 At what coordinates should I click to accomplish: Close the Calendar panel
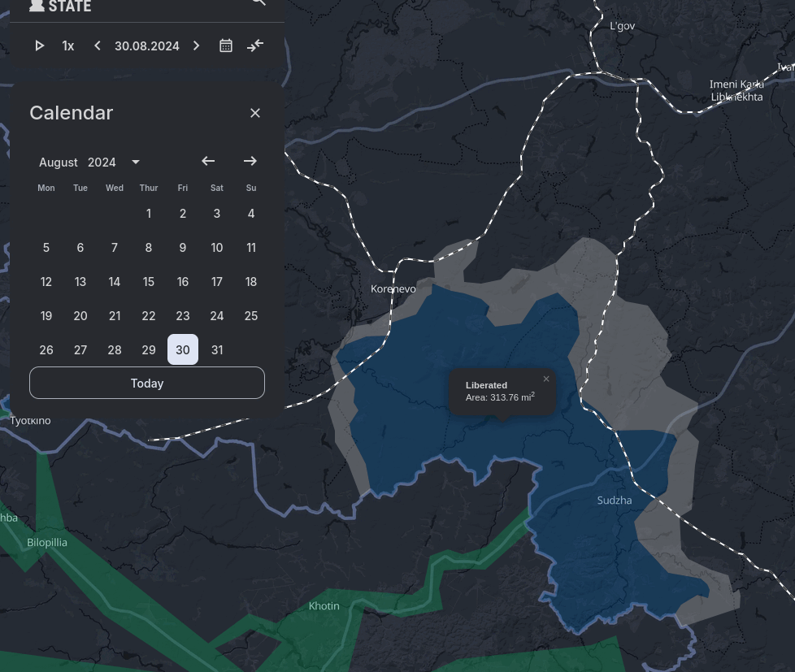[255, 113]
